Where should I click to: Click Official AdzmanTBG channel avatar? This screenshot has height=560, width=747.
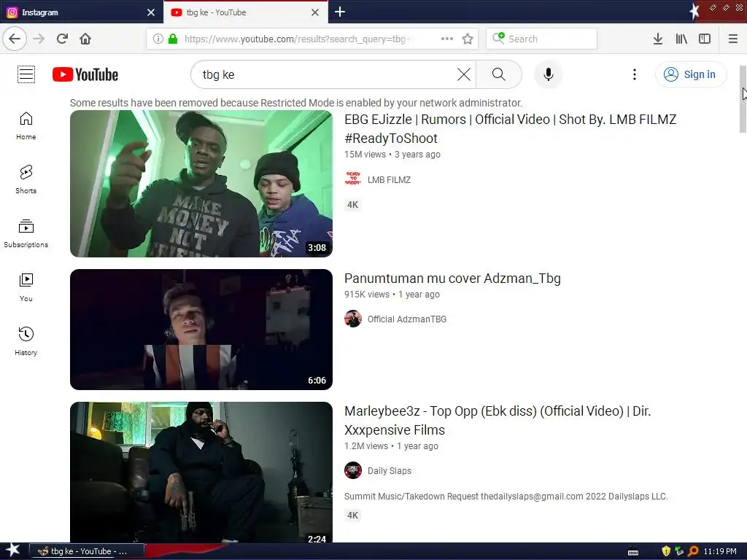coord(353,319)
